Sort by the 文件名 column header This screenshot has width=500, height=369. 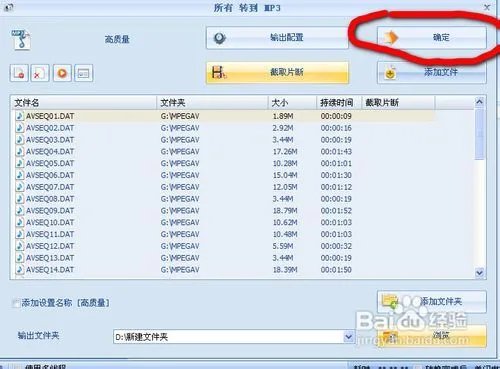[x=84, y=103]
